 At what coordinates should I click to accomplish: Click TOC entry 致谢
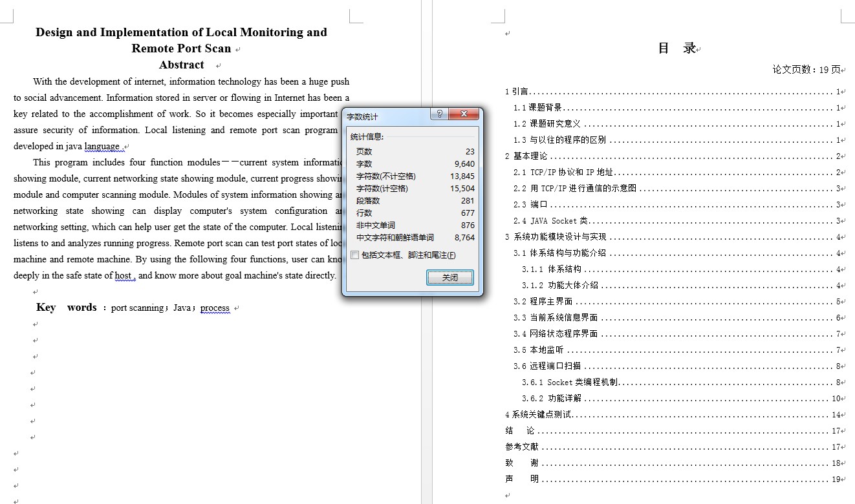(673, 463)
